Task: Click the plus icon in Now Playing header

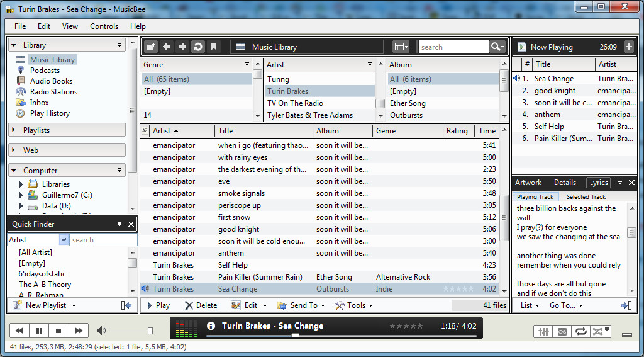Action: coord(629,47)
